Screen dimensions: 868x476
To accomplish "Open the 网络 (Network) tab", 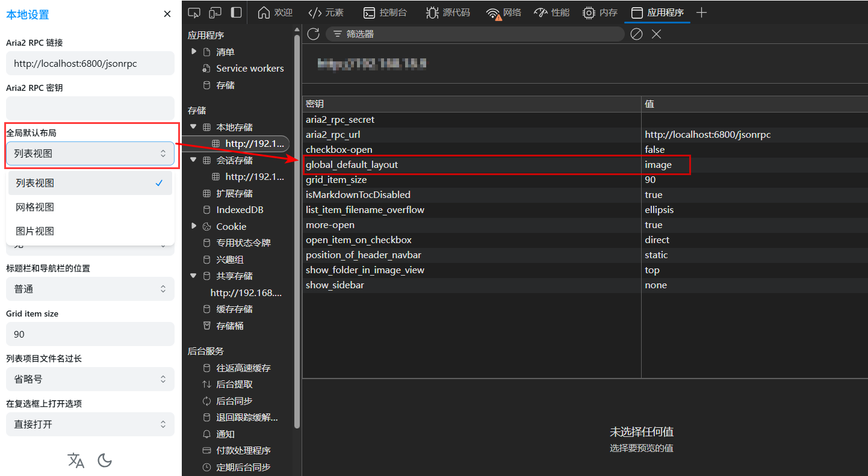I will [x=504, y=13].
